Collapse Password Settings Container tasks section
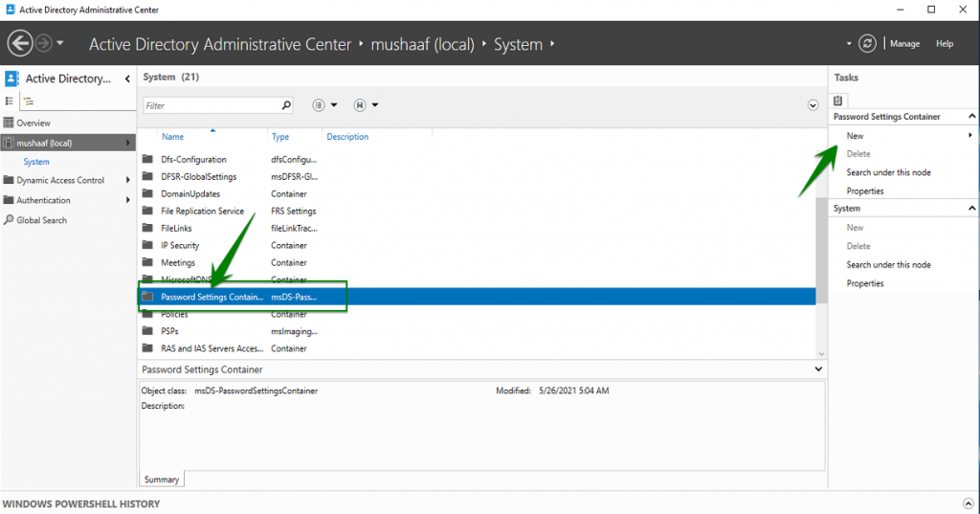 pos(972,117)
